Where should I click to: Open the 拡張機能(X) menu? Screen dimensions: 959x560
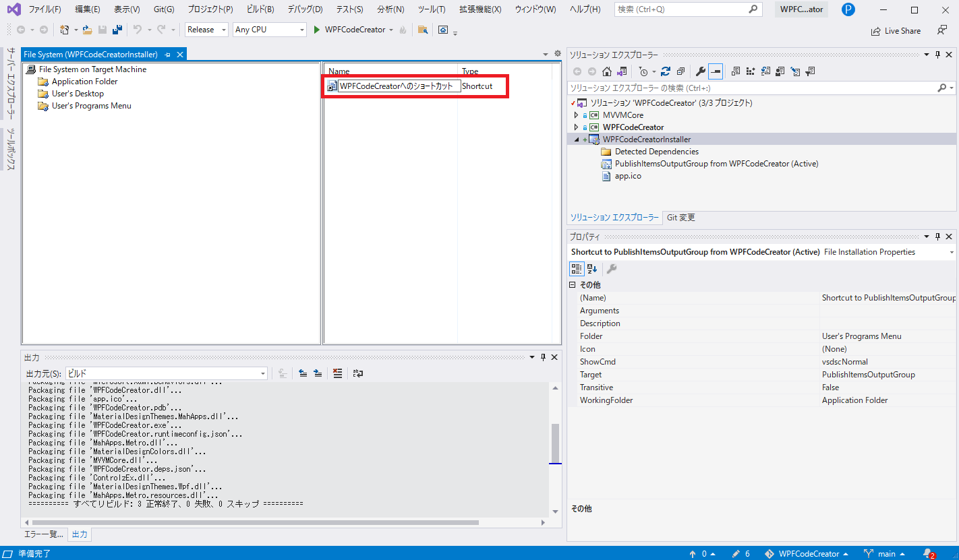[x=480, y=9]
